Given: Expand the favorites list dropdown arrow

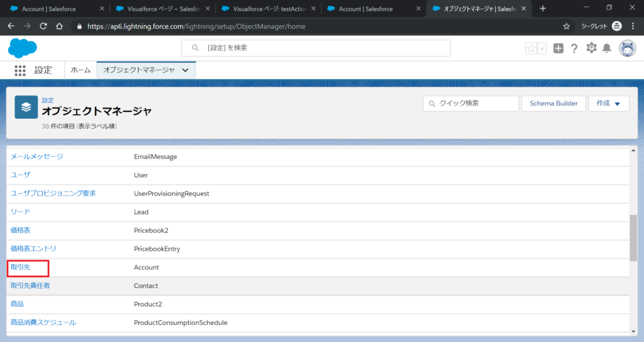Looking at the screenshot, I should coord(541,48).
